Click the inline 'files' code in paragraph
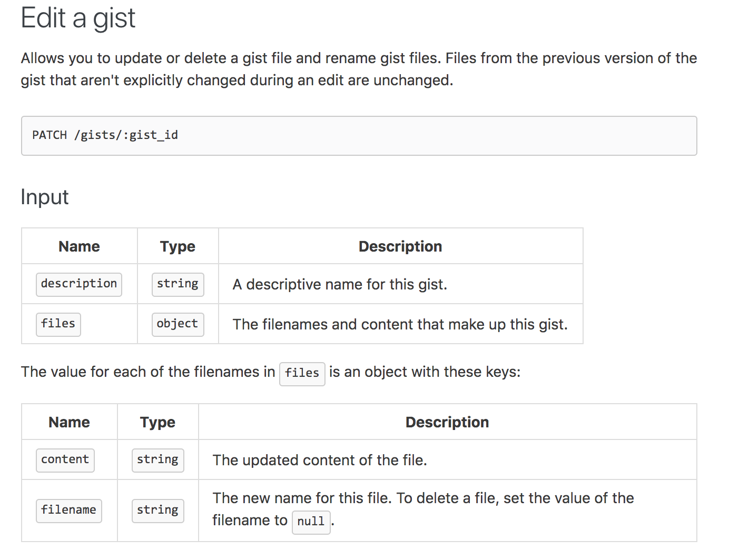 coord(302,373)
